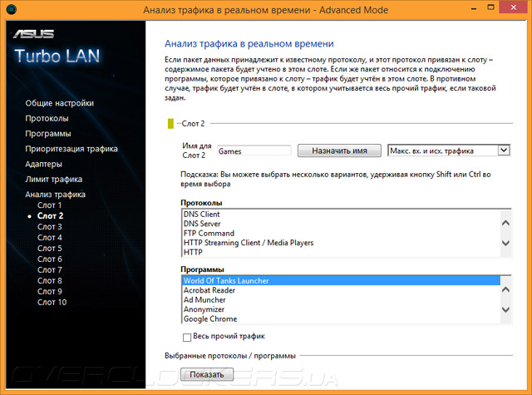Enable Весь прочий трафик checkbox

[x=187, y=337]
